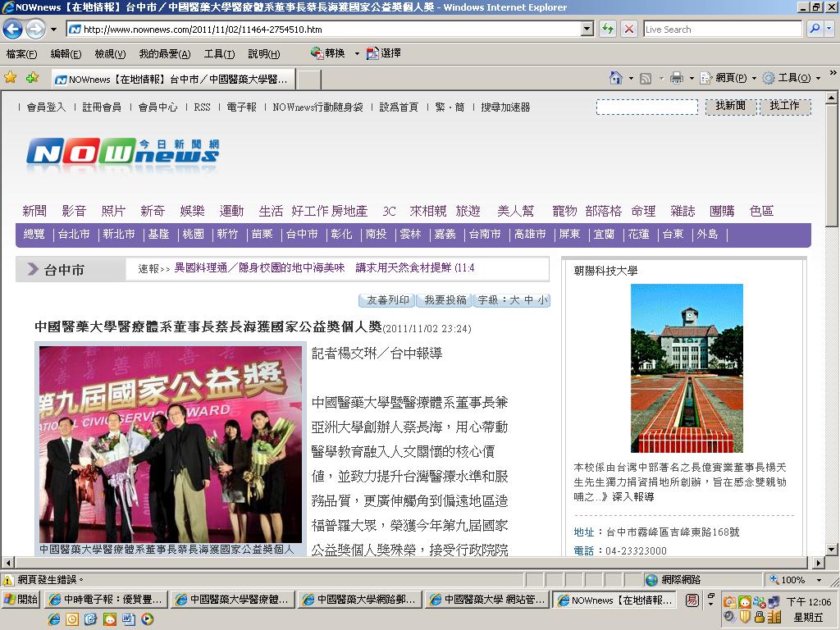Click the page error warning icon in status bar
This screenshot has width=840, height=630.
(x=8, y=580)
